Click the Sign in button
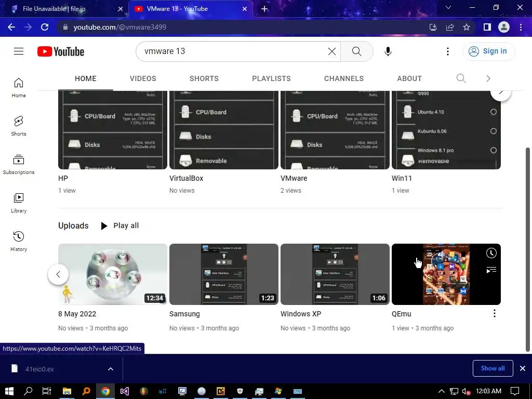Image resolution: width=532 pixels, height=399 pixels. (x=488, y=51)
